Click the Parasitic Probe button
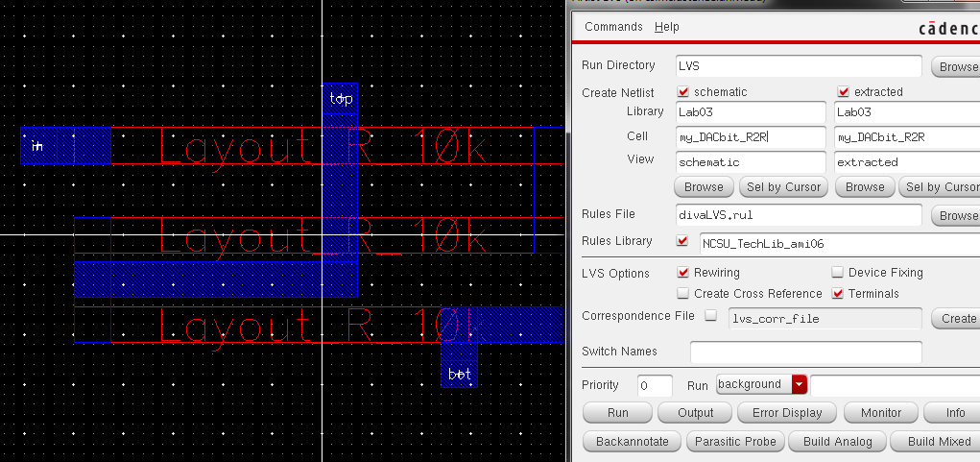 [x=737, y=442]
